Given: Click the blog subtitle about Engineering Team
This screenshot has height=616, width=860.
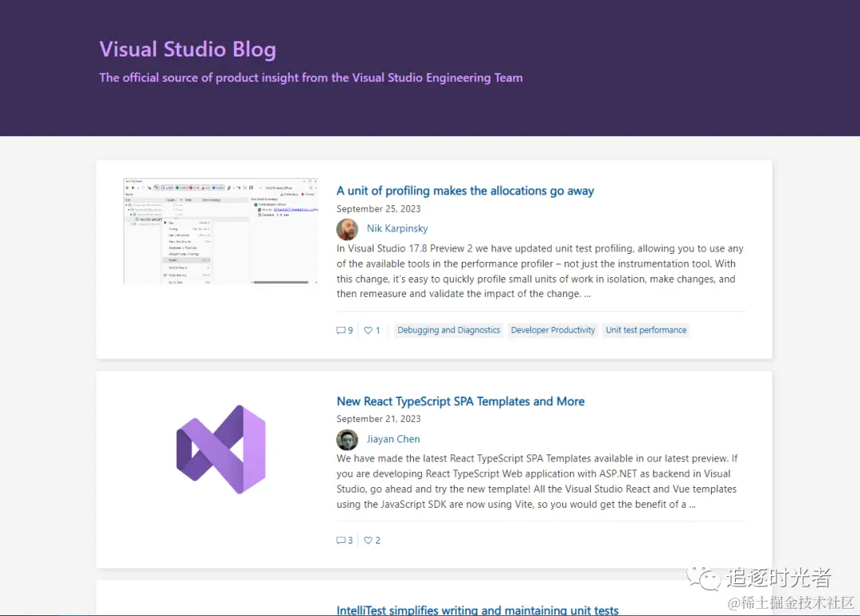Looking at the screenshot, I should coord(311,78).
